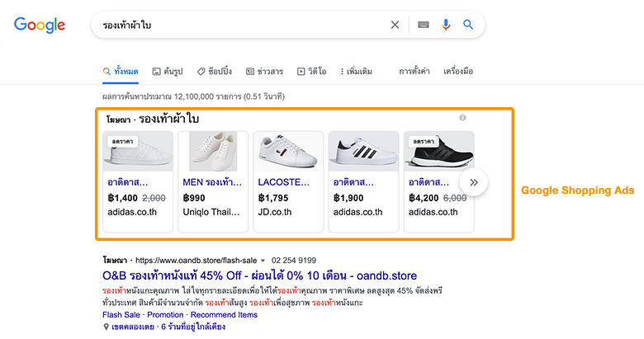Start voice search with microphone icon
This screenshot has height=339, width=644.
[x=446, y=25]
